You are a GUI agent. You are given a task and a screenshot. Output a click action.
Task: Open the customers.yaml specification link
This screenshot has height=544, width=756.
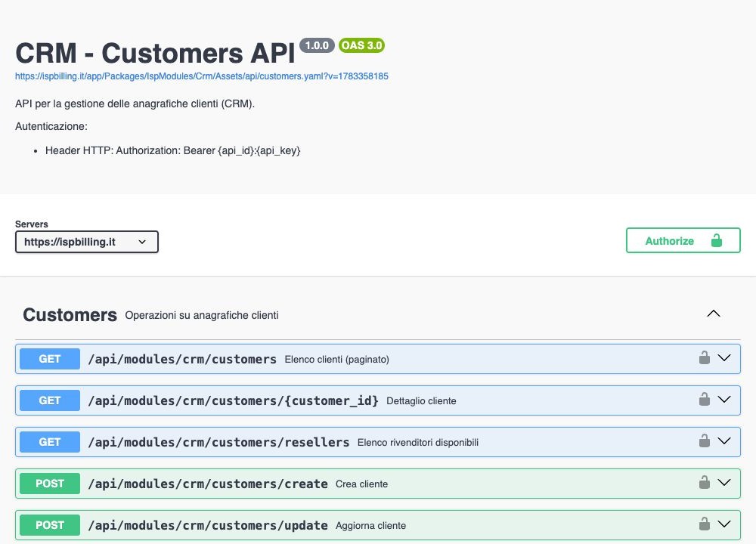[x=202, y=76]
